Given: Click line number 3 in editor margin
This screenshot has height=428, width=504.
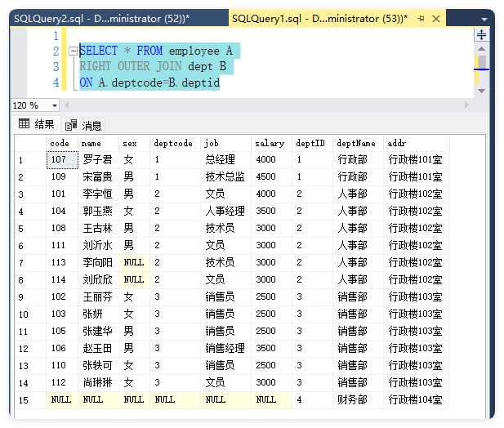Looking at the screenshot, I should [56, 66].
